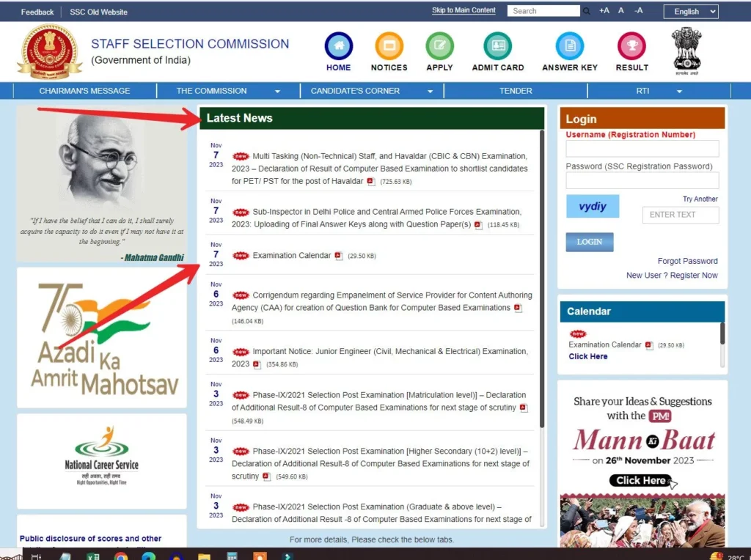Open the NOTICES icon
Screen dimensions: 751x560
pos(389,46)
